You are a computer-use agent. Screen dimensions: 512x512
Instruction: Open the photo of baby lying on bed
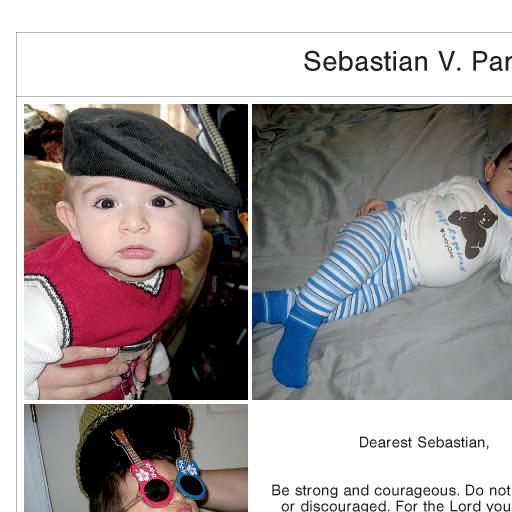click(382, 252)
